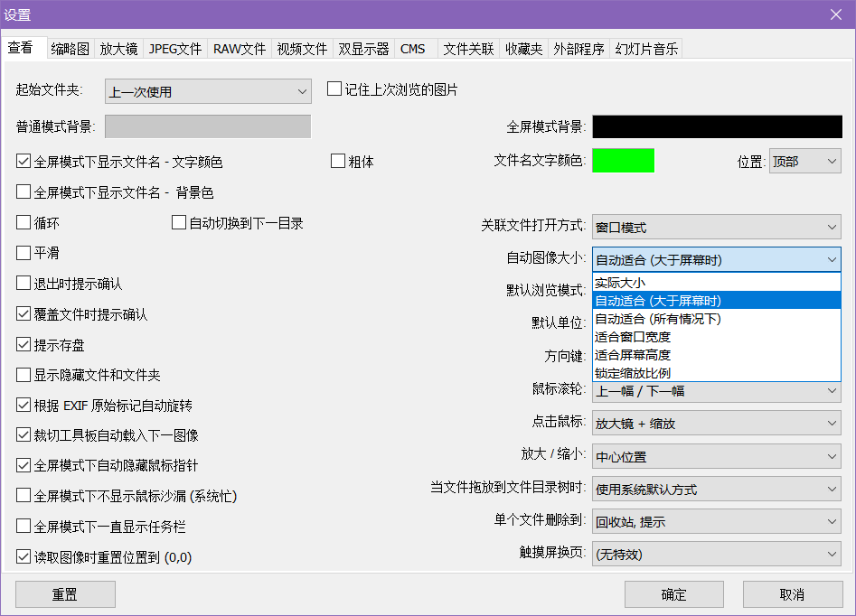Open the 鼠标滚轮 dropdown
856x616 pixels.
(716, 391)
